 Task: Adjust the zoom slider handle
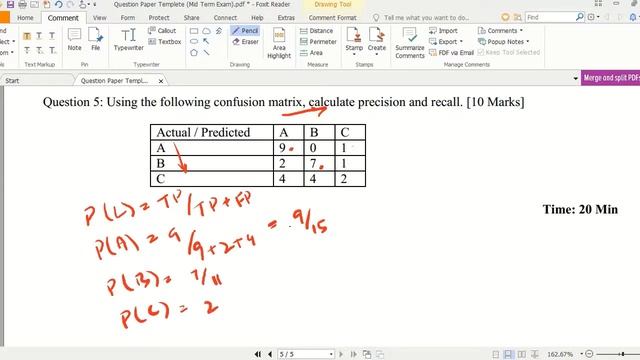[x=623, y=354]
